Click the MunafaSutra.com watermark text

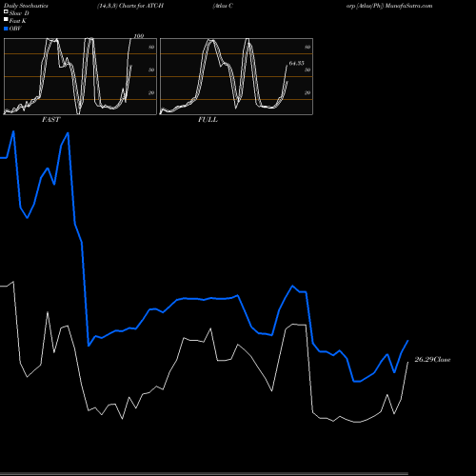point(408,6)
